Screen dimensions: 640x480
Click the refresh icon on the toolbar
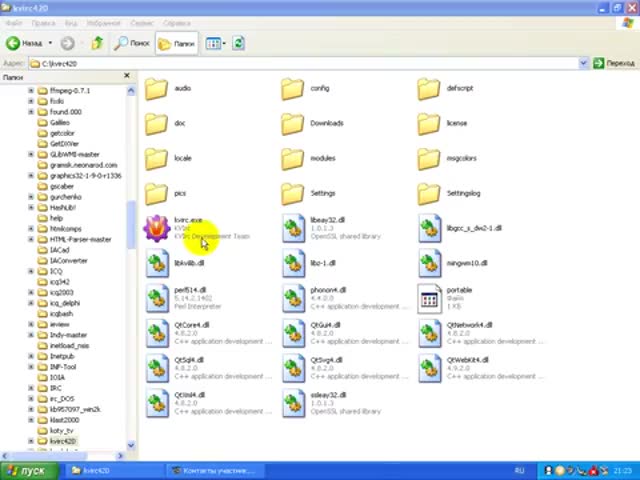(x=239, y=43)
